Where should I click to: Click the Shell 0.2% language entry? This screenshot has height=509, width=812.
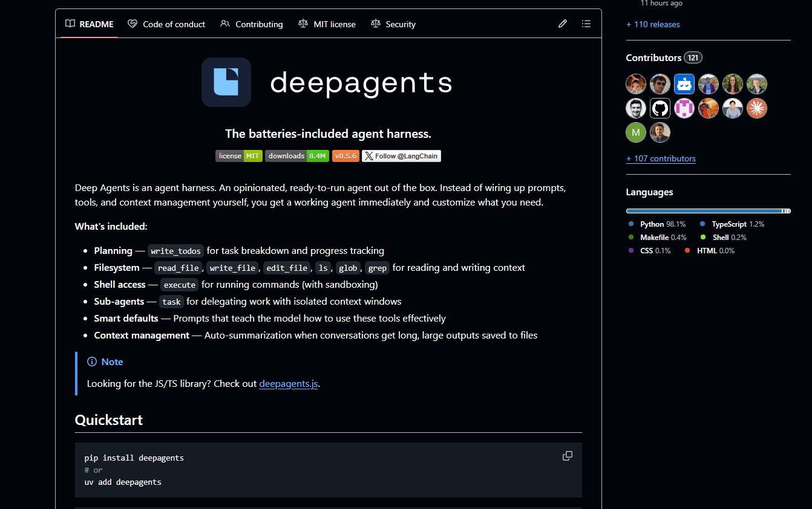tap(723, 237)
